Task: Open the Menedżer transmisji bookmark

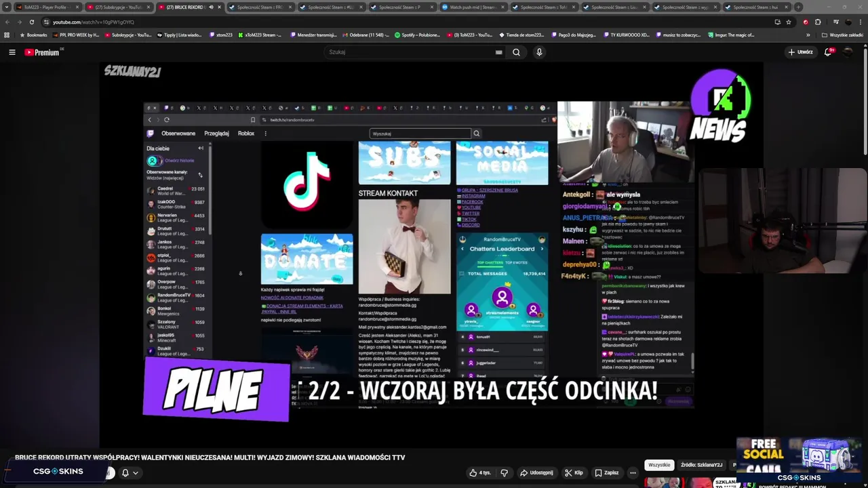Action: [x=313, y=35]
